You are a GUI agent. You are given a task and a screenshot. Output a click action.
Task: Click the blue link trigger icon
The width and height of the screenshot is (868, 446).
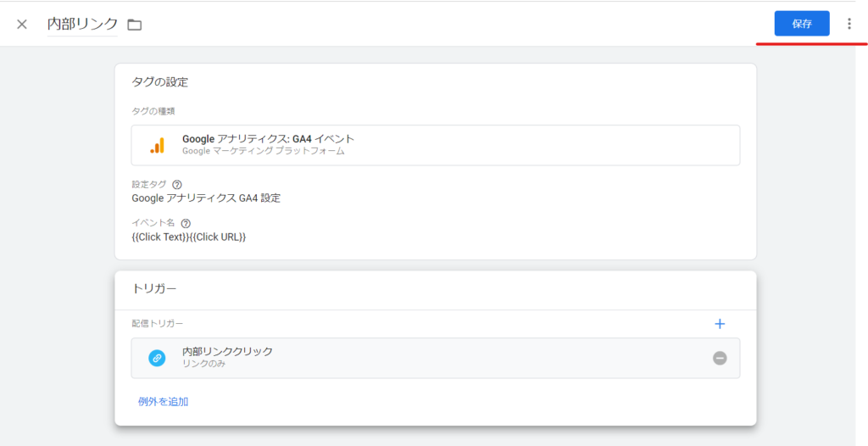tap(157, 358)
